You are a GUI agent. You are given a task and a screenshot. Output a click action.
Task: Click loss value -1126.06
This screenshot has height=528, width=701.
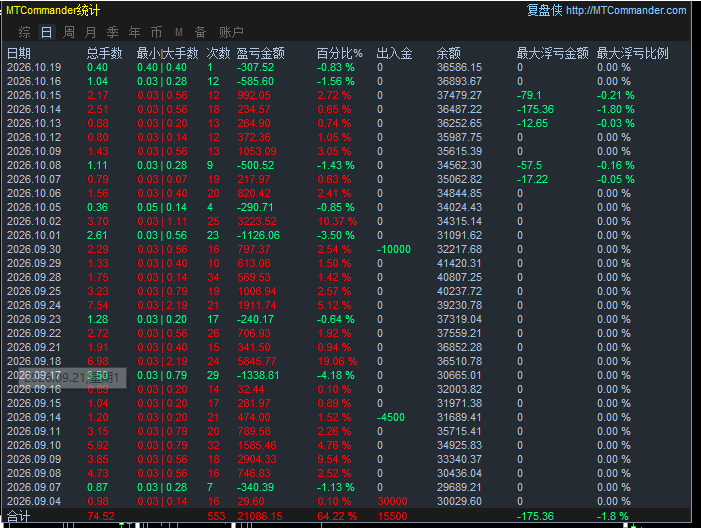click(258, 235)
